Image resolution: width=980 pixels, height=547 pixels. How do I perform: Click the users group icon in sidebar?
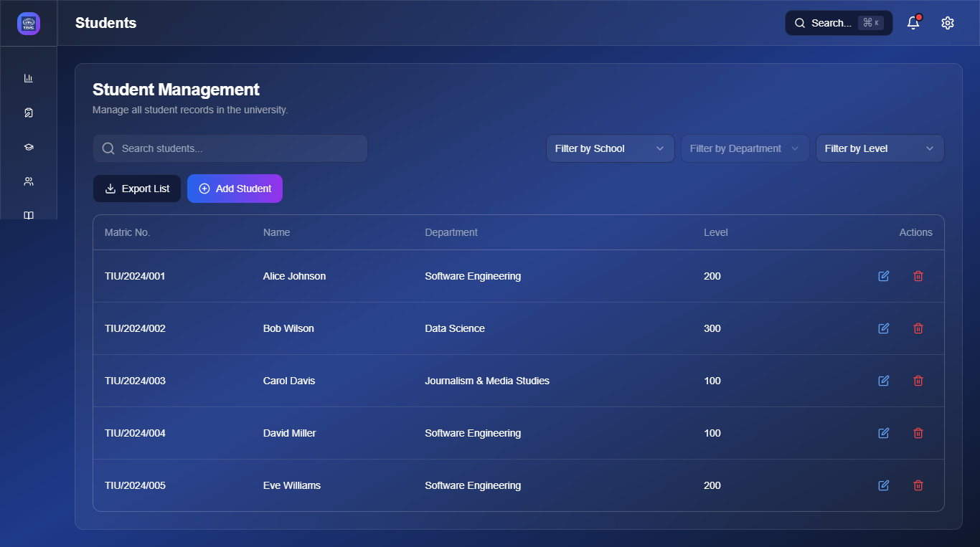click(29, 181)
